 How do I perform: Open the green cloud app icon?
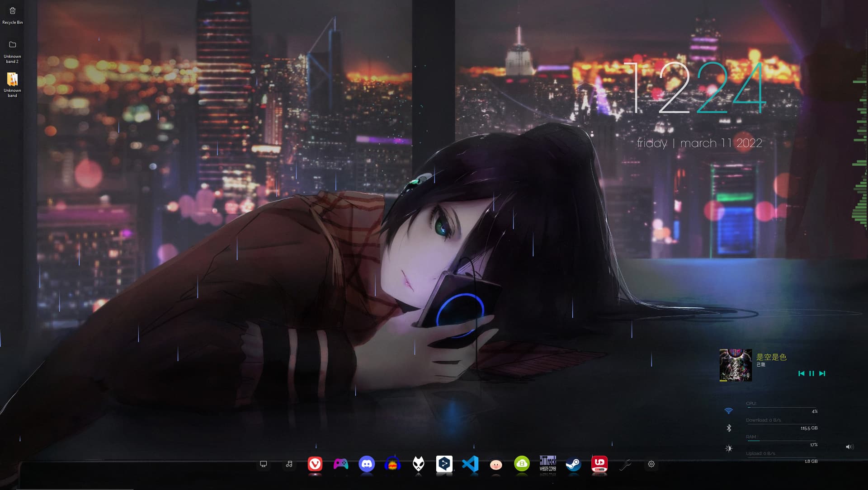coord(522,464)
